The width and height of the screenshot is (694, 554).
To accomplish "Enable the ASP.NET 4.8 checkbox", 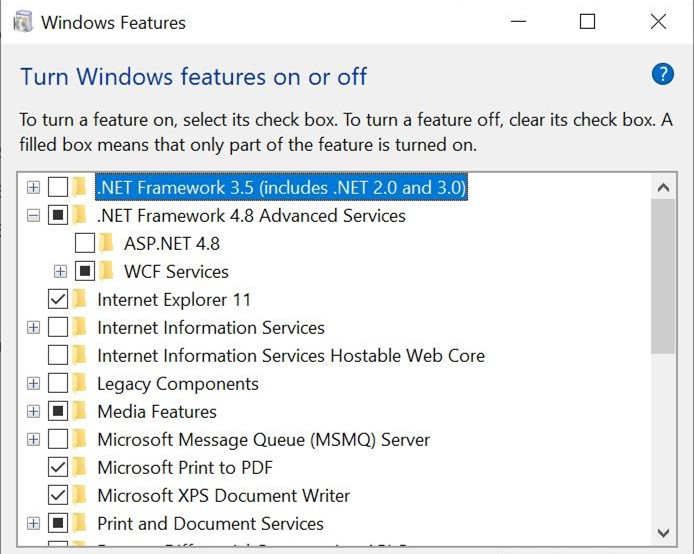I will pos(85,243).
